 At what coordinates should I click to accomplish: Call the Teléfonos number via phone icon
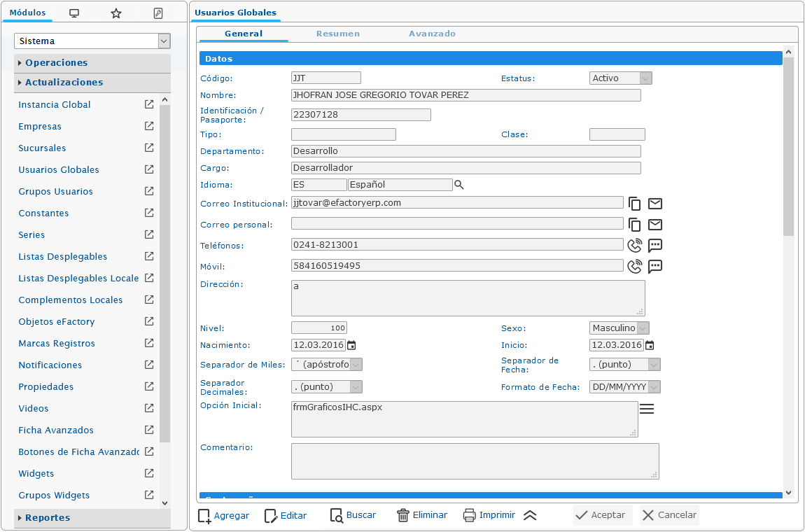point(634,245)
